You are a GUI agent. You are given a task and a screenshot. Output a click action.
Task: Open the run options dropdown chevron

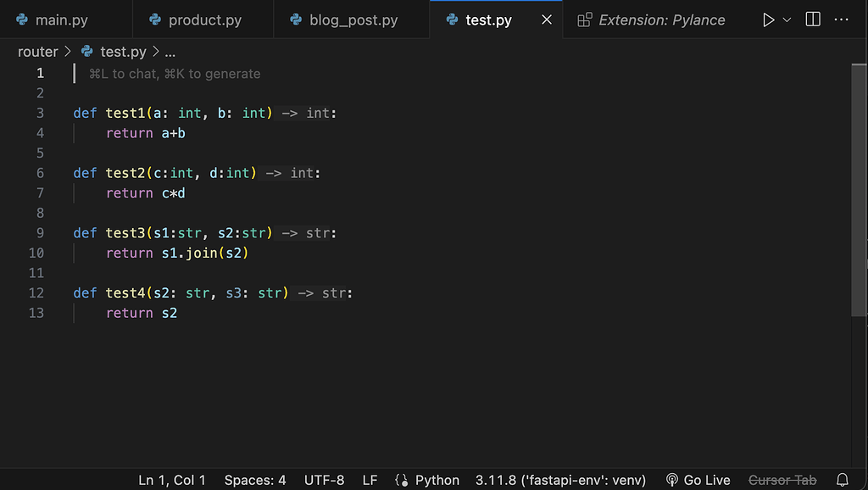coord(786,19)
